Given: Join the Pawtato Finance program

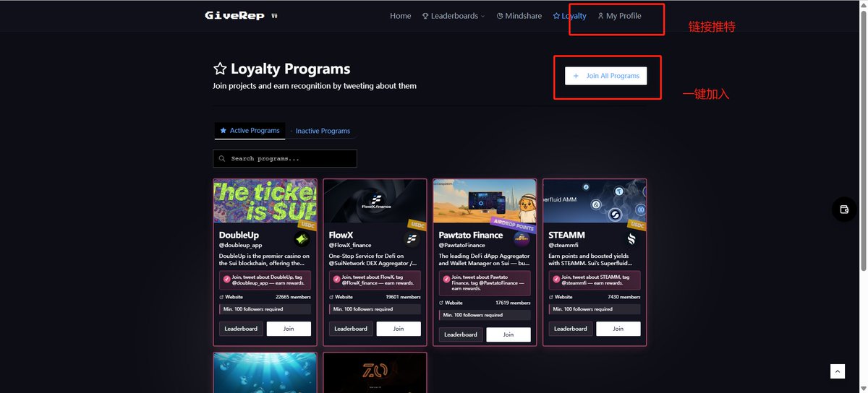Looking at the screenshot, I should (509, 334).
